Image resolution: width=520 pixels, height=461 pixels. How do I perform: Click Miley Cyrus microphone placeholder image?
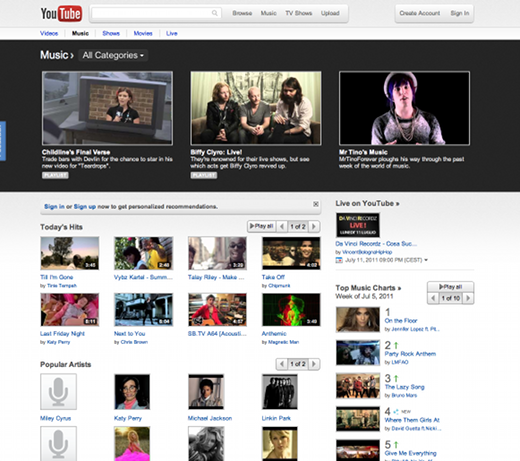[58, 391]
